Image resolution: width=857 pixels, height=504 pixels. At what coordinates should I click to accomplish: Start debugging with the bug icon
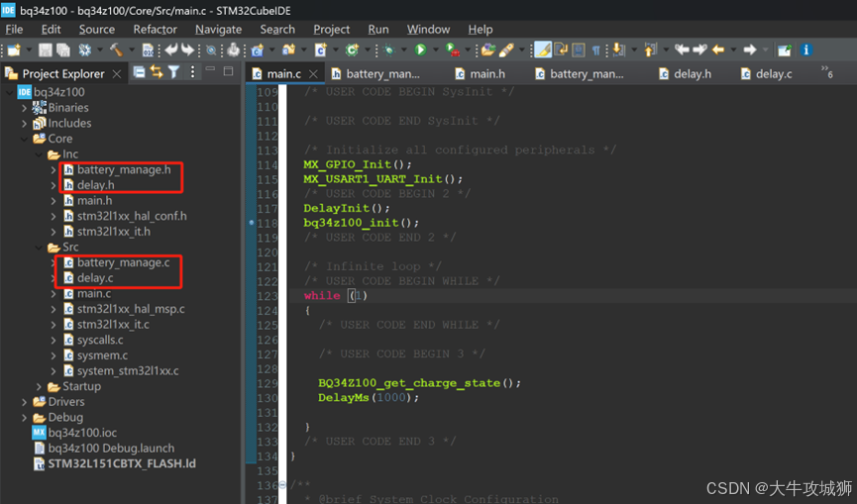pyautogui.click(x=389, y=50)
